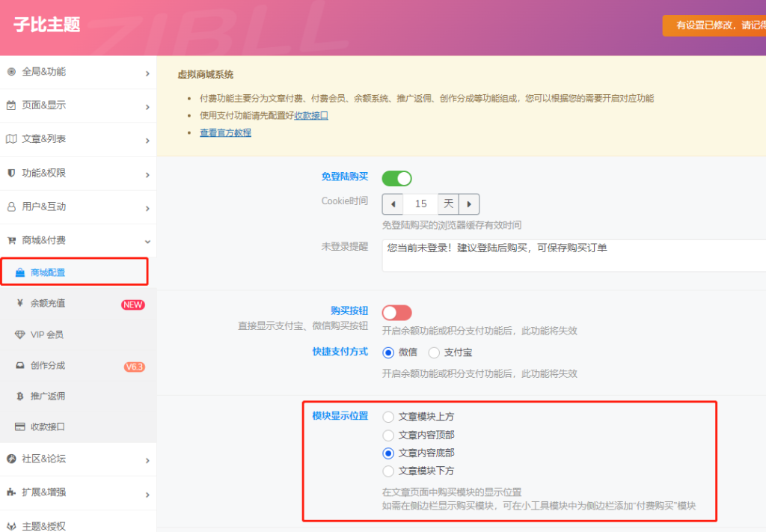
Task: Open the 收款接口 link in notice
Action: [311, 116]
